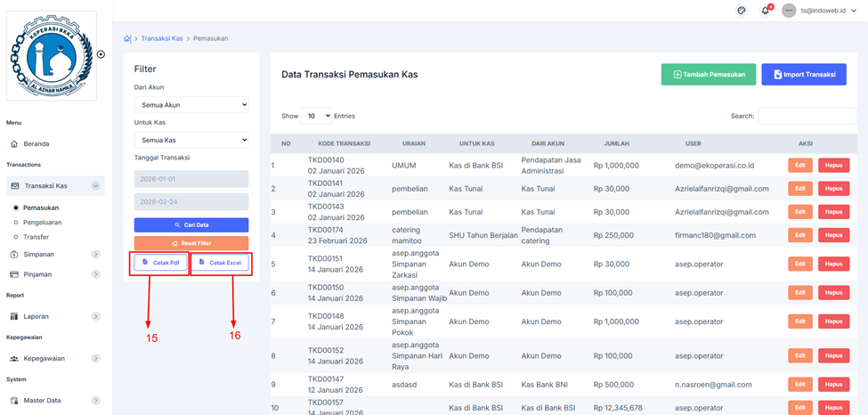
Task: Open the Show entries count dropdown
Action: click(x=316, y=116)
